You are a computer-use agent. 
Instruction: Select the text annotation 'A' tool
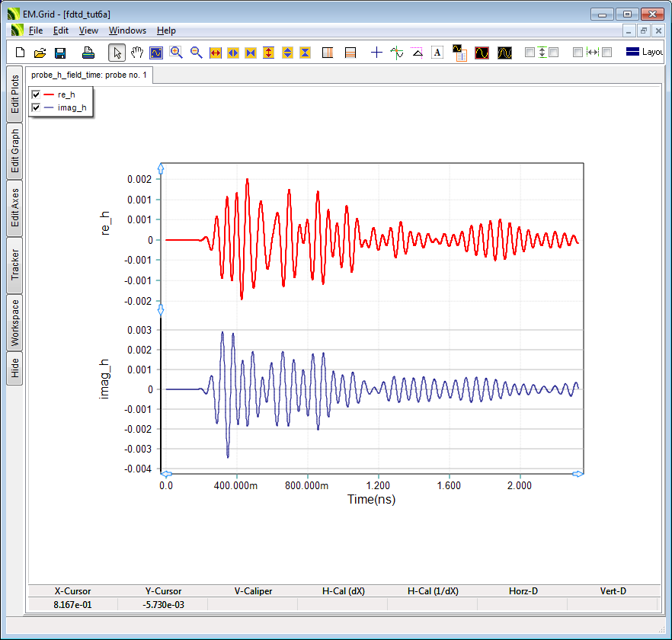coord(437,53)
